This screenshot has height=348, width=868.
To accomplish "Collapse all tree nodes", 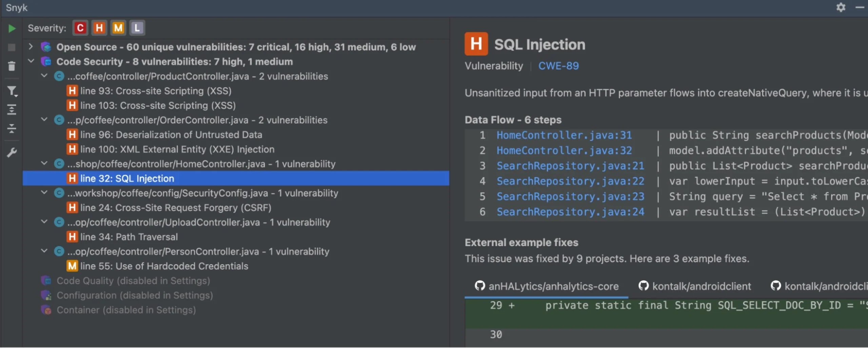I will 12,128.
